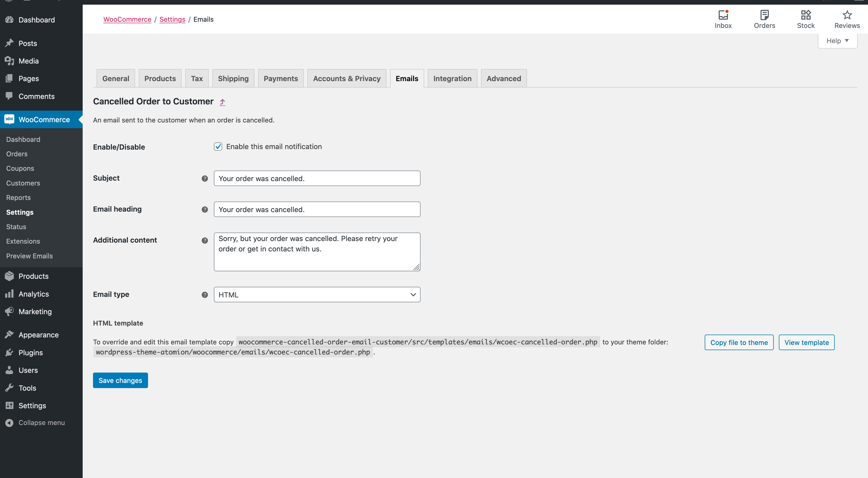
Task: Click the Products box icon in sidebar
Action: pos(10,276)
